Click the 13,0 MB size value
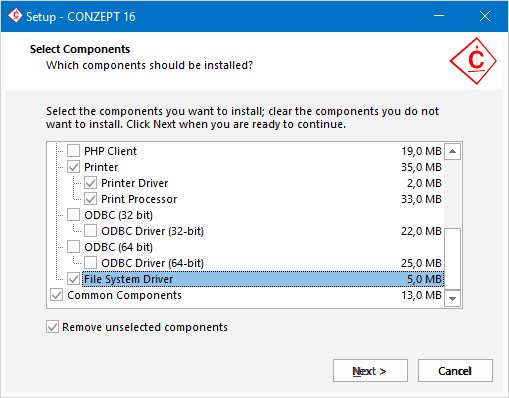Viewport: 509px width, 398px height. coord(421,295)
